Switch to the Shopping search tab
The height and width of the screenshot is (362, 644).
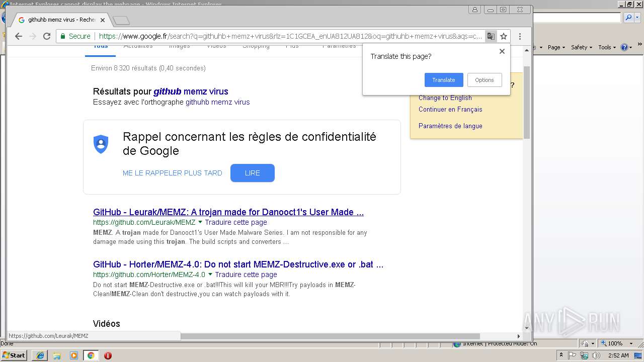pos(256,47)
